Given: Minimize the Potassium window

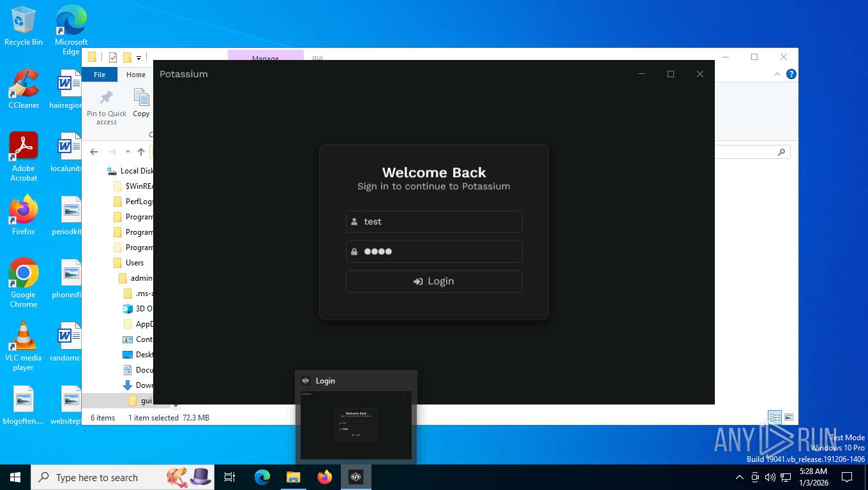Looking at the screenshot, I should (641, 74).
